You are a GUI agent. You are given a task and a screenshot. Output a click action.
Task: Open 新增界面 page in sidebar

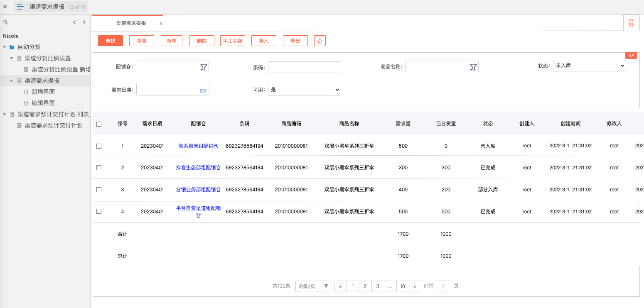tap(43, 92)
